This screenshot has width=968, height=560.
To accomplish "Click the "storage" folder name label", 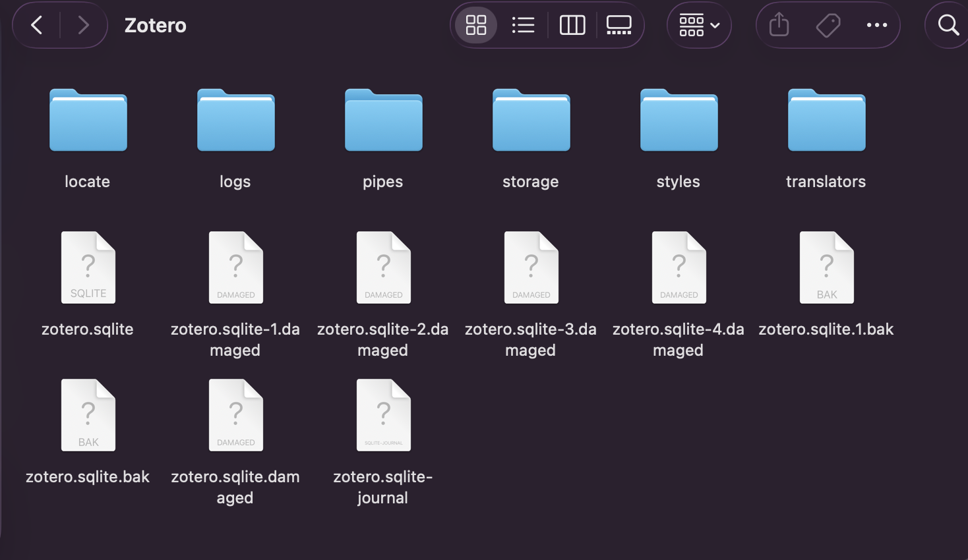I will tap(531, 182).
